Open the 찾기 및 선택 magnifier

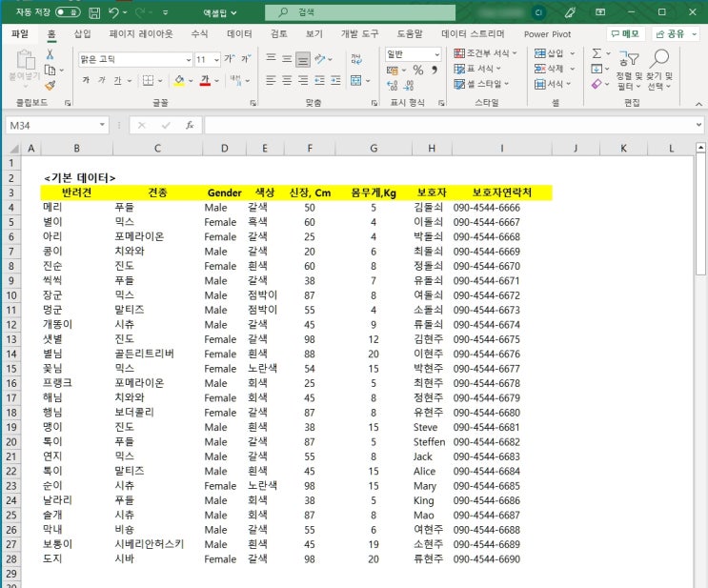click(659, 70)
